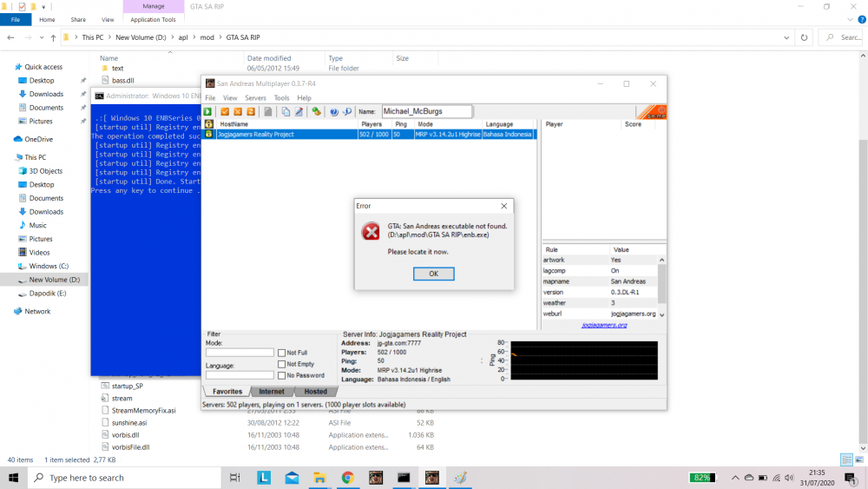Image resolution: width=868 pixels, height=489 pixels.
Task: Click the orange Refresh Server icon
Action: coord(251,112)
